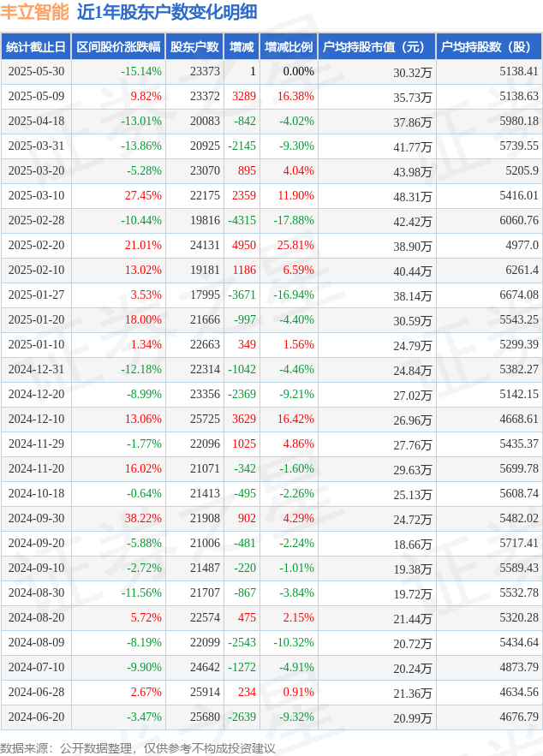Click the 38.22% price change value

click(x=143, y=518)
